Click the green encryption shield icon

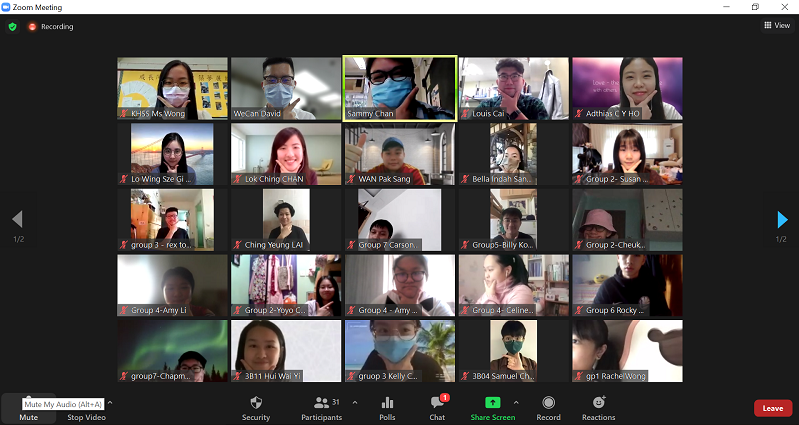[x=13, y=26]
